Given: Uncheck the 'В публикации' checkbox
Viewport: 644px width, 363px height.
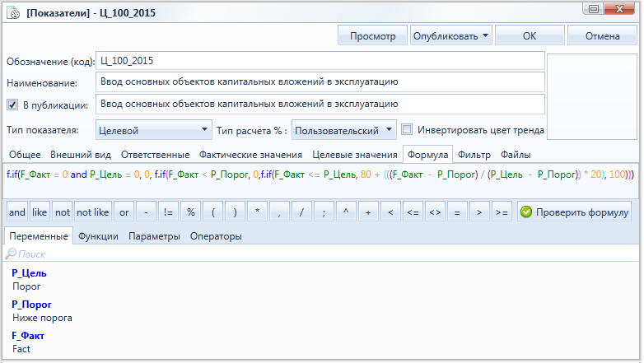Looking at the screenshot, I should click(x=12, y=105).
